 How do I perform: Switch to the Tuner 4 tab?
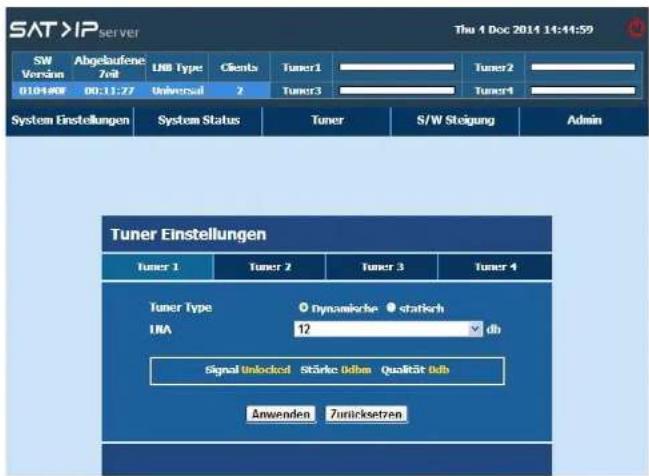click(495, 267)
